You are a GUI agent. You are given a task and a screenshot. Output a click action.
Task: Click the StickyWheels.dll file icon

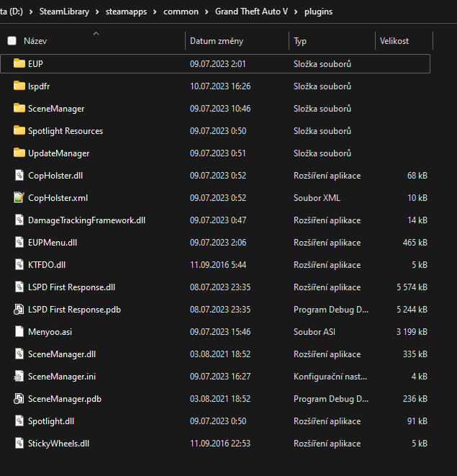tap(19, 444)
